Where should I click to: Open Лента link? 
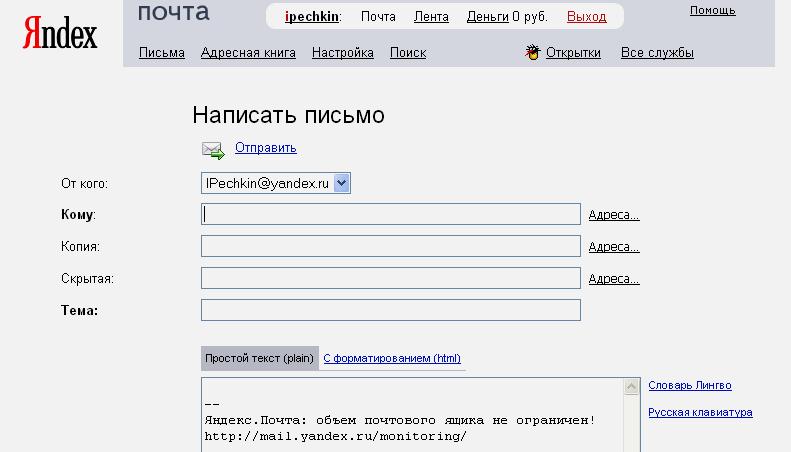click(x=431, y=17)
